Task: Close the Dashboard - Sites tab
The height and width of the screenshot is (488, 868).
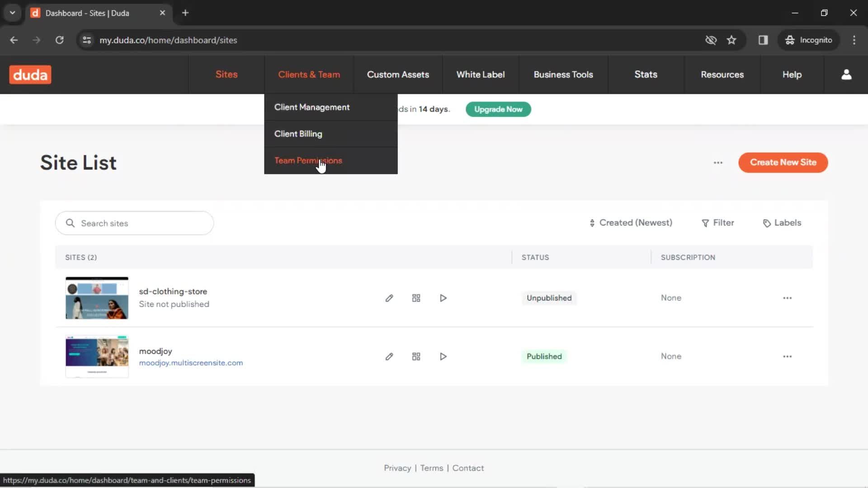Action: [162, 13]
